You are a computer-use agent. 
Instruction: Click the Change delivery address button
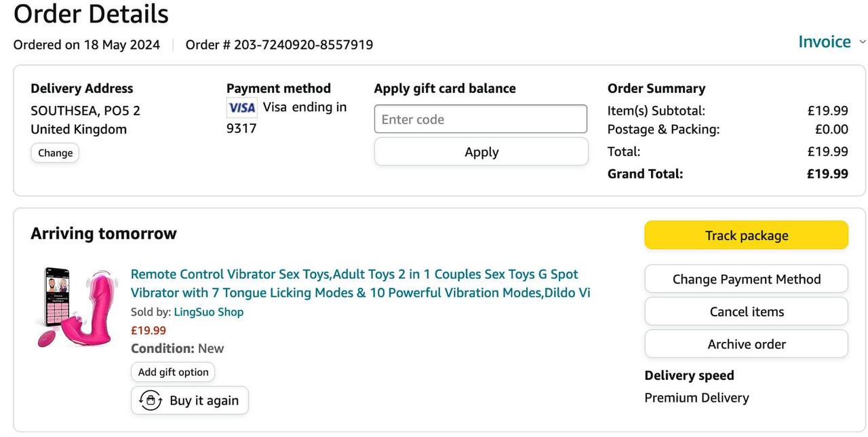55,153
